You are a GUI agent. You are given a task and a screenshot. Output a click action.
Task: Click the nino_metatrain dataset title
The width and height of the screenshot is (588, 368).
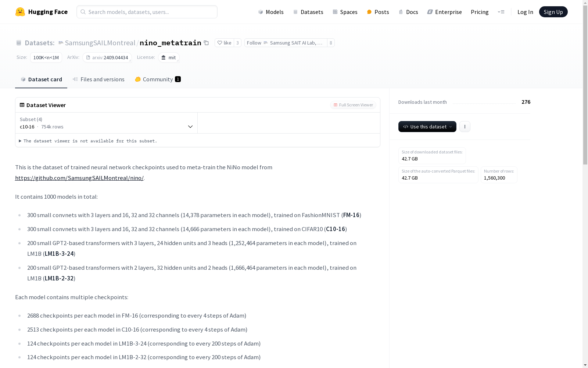point(171,43)
